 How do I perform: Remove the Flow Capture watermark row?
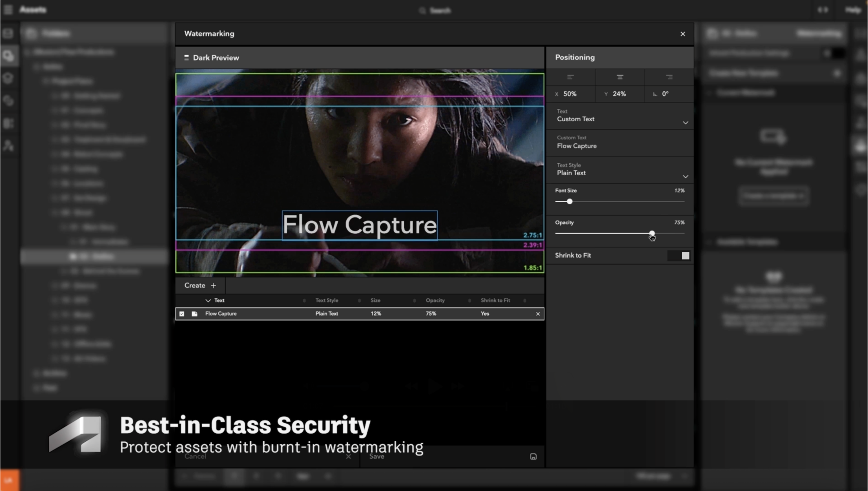click(x=538, y=314)
